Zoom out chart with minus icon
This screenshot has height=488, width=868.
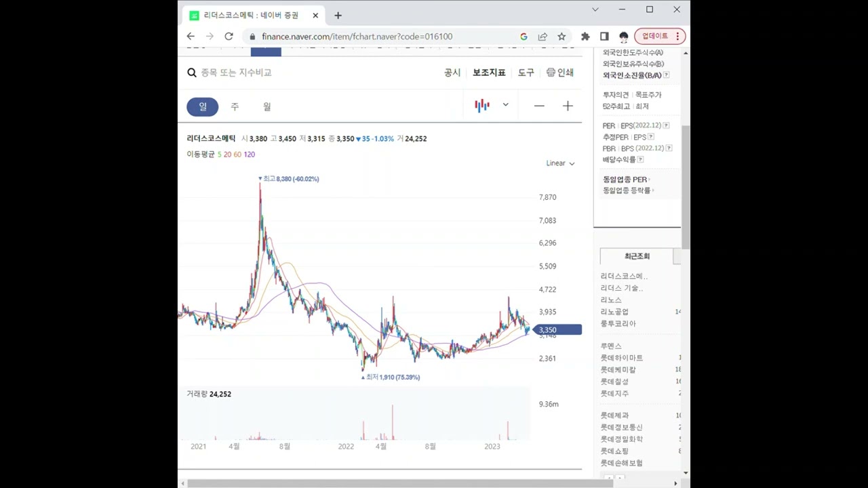[x=539, y=106]
